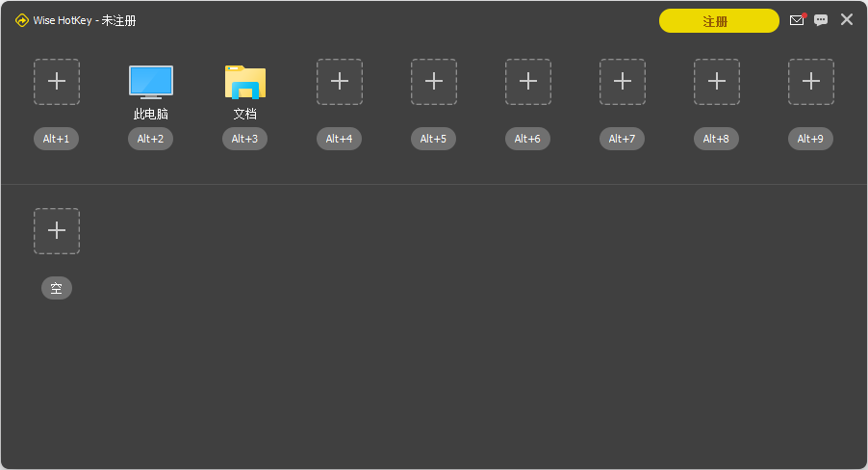Close the Wise HotKey window

coord(847,20)
